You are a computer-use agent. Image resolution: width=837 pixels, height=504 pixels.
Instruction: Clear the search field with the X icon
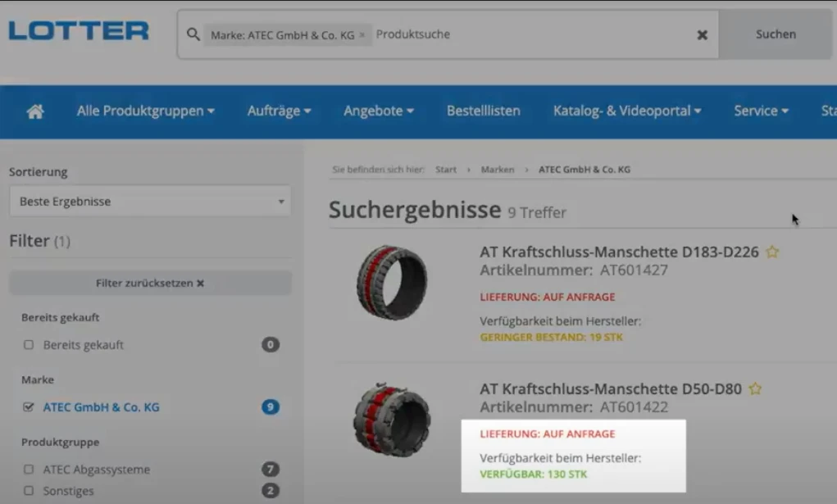click(702, 34)
